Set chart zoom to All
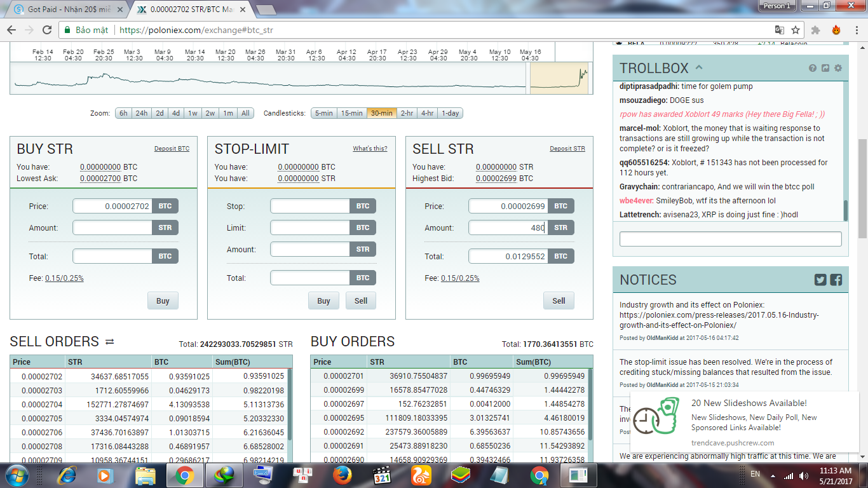Image resolution: width=868 pixels, height=488 pixels. [245, 113]
